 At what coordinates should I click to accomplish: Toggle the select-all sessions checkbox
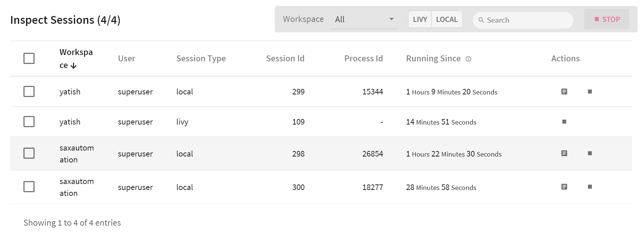pyautogui.click(x=29, y=58)
